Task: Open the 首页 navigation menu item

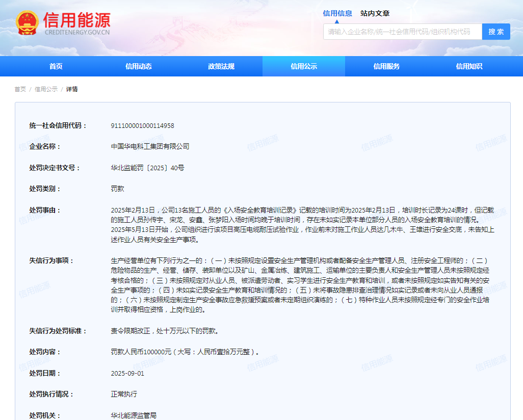Action: (56, 66)
